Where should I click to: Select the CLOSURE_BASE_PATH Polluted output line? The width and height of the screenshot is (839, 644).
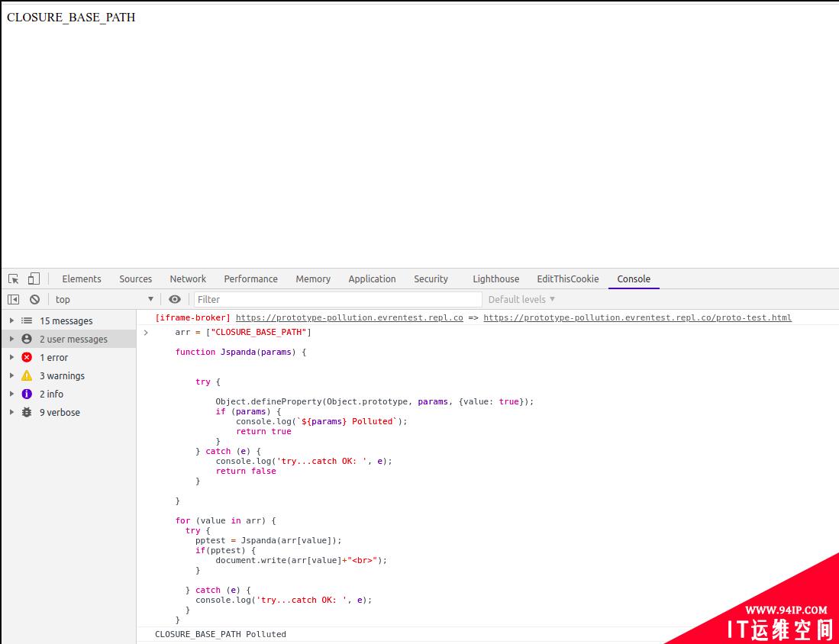pyautogui.click(x=221, y=634)
